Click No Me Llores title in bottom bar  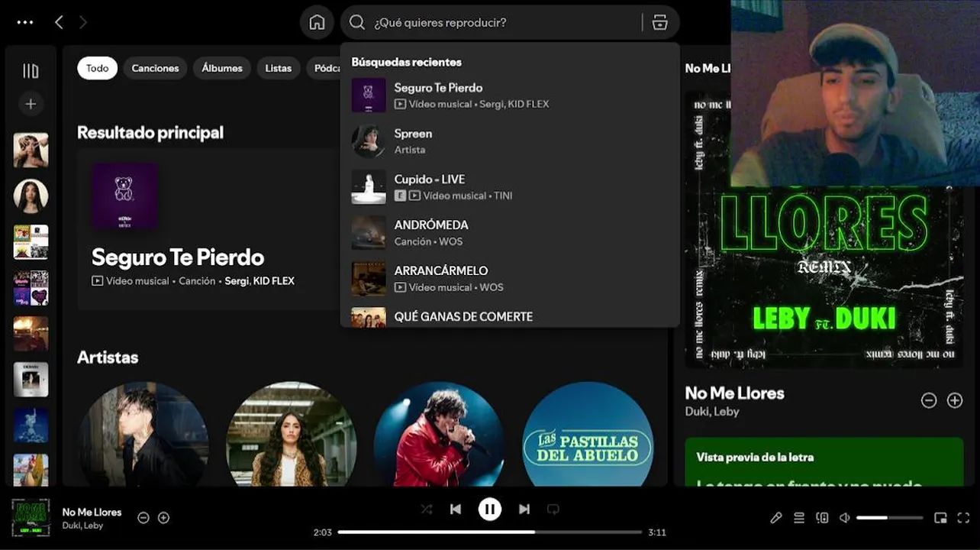(x=92, y=512)
